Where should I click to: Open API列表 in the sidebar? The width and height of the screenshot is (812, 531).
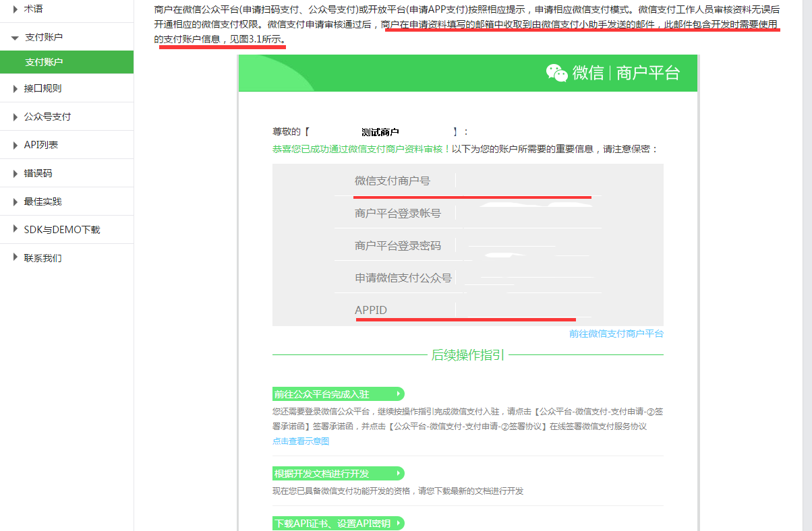(x=40, y=145)
